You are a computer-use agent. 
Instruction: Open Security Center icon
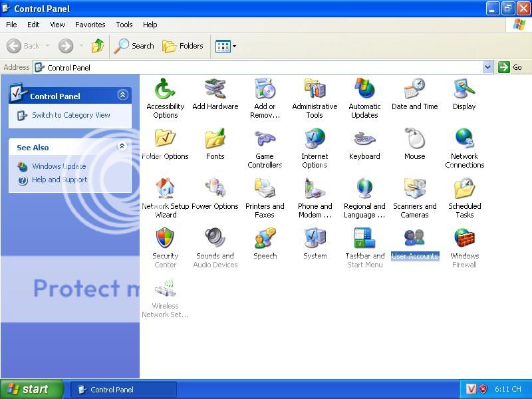pos(165,248)
